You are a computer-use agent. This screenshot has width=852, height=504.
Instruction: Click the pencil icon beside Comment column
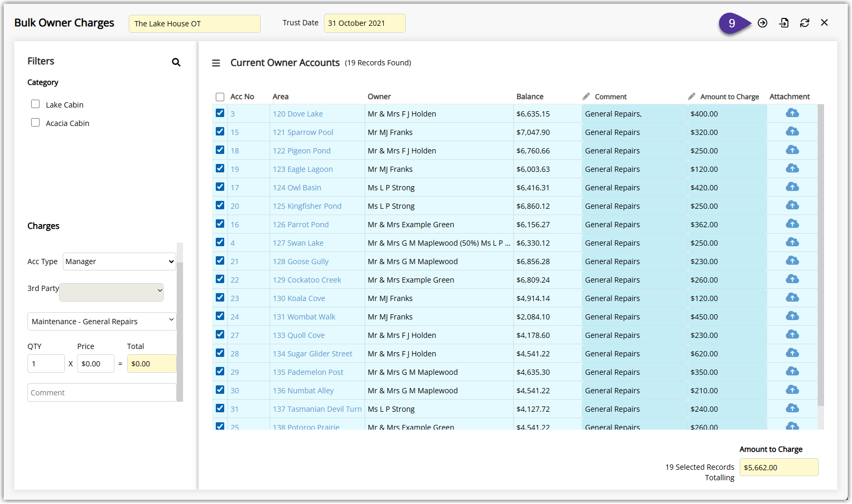tap(586, 96)
